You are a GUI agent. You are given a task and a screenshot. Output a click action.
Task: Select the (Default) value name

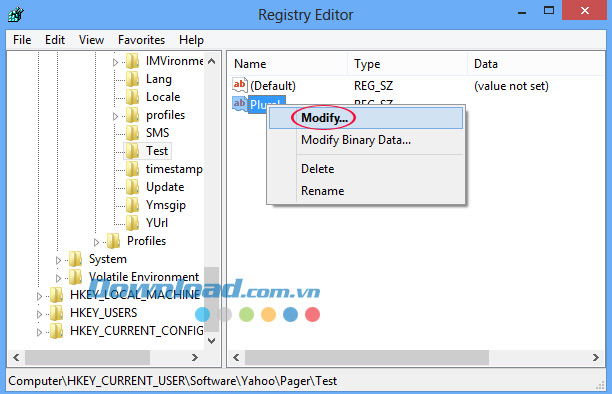coord(273,86)
